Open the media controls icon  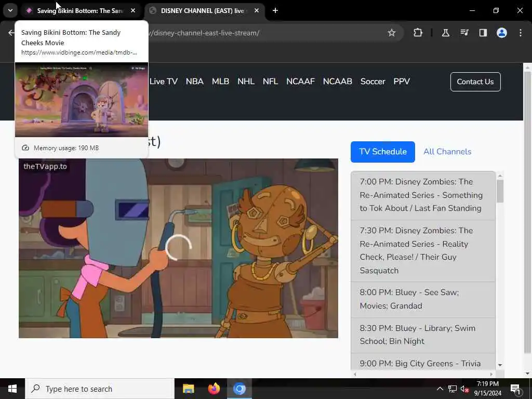(464, 33)
